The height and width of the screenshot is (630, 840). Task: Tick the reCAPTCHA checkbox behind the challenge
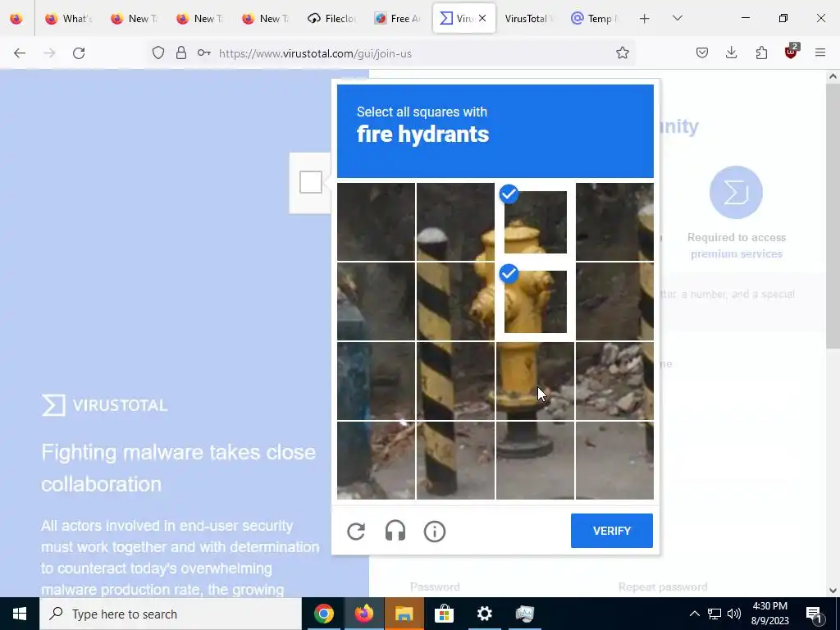tap(311, 182)
